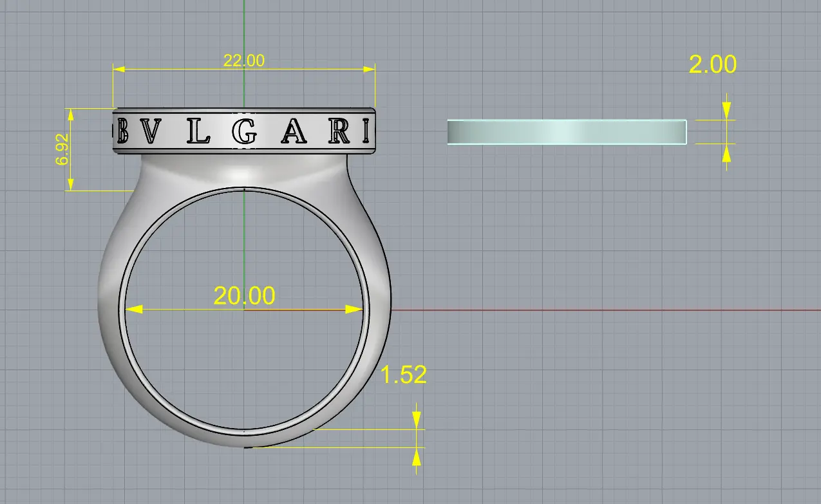Screen dimensions: 821x504
Task: Select the engraved letter R on band
Action: [x=339, y=132]
